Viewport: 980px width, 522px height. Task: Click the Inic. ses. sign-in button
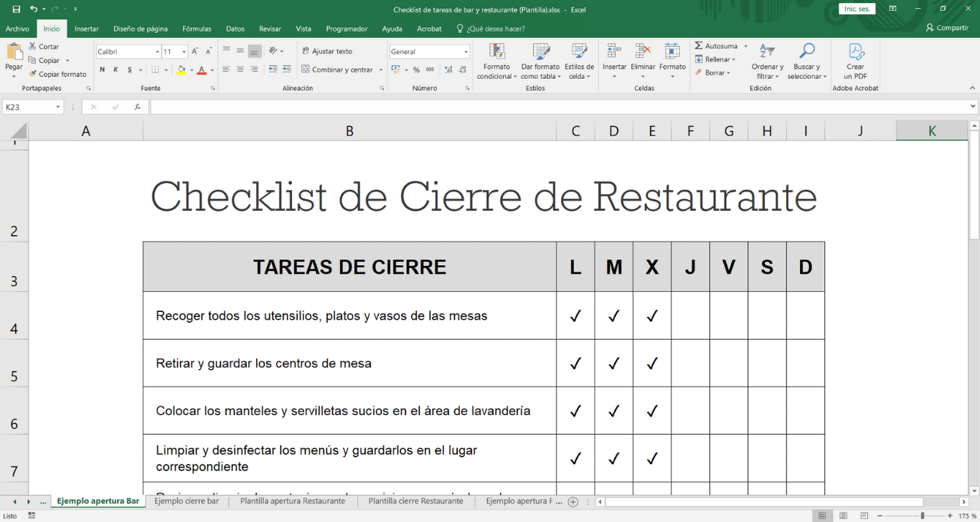tap(857, 9)
